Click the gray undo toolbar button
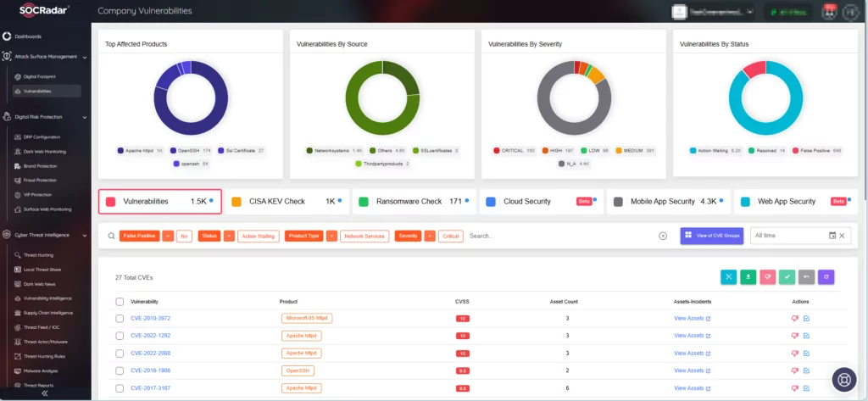The width and height of the screenshot is (868, 401). pyautogui.click(x=807, y=277)
